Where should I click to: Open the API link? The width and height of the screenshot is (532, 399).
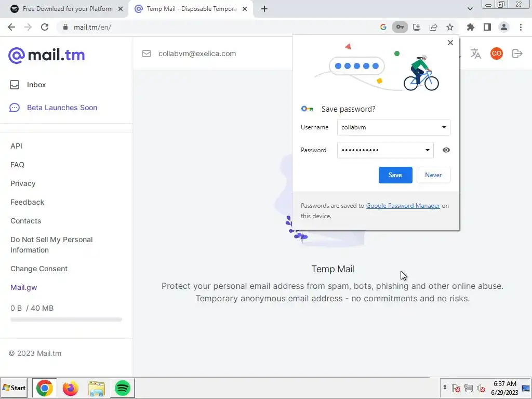(16, 146)
